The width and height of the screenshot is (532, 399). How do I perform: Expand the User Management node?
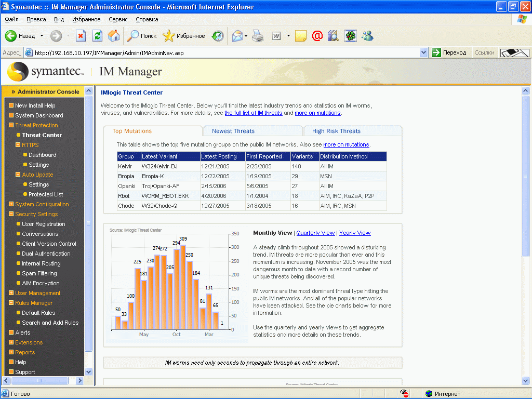(11, 293)
